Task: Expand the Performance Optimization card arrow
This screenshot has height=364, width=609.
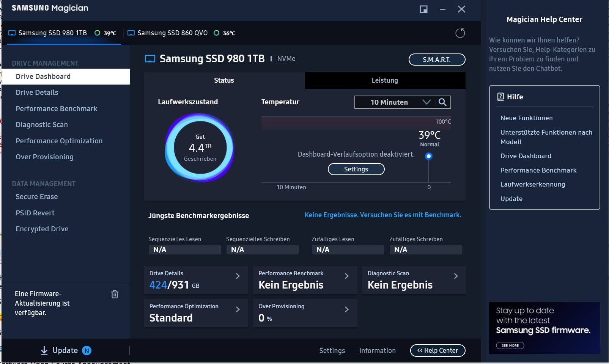Action: coord(238,309)
